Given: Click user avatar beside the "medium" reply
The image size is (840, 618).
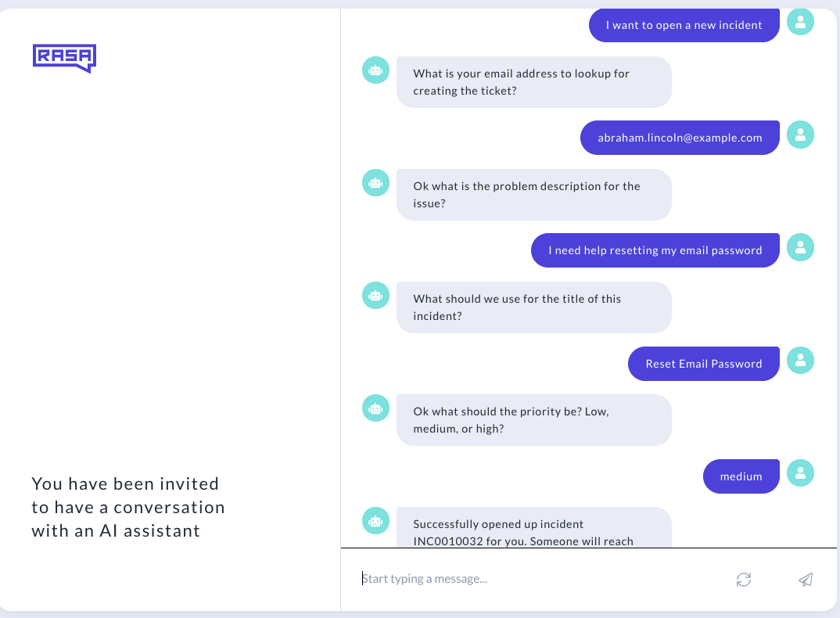Looking at the screenshot, I should click(800, 473).
